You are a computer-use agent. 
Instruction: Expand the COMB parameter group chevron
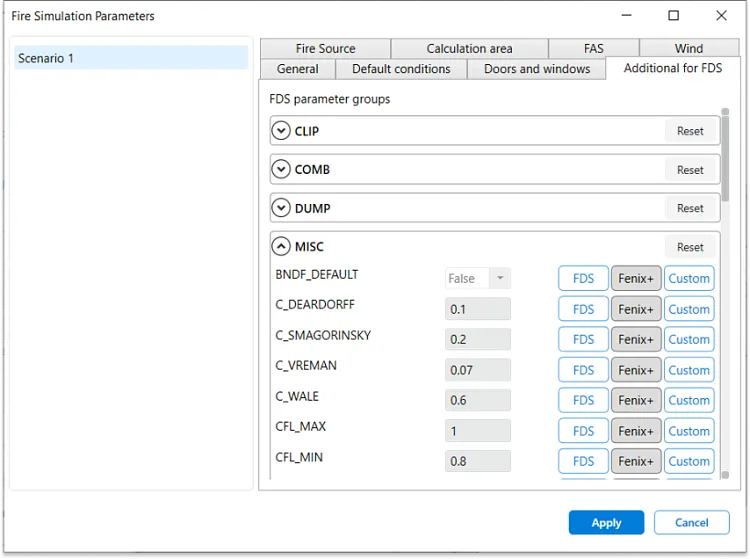tap(281, 169)
